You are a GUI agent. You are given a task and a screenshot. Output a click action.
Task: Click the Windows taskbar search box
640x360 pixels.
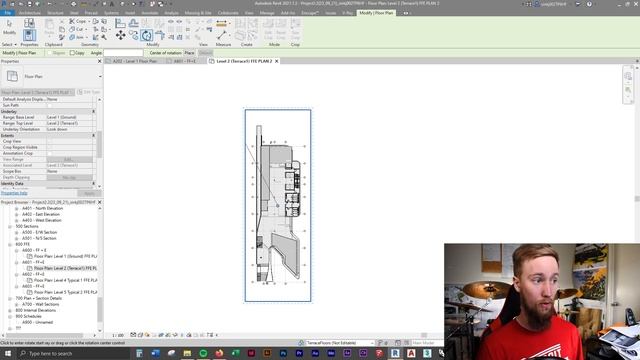(76, 353)
